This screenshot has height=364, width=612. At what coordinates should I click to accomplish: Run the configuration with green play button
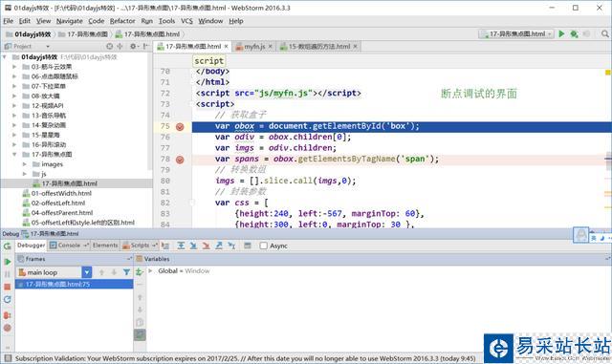pyautogui.click(x=561, y=34)
